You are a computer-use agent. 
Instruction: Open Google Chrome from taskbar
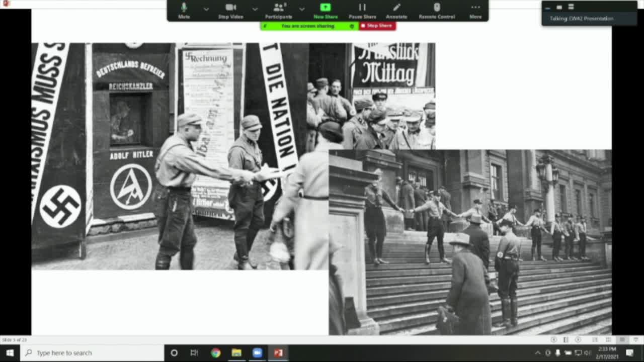(x=215, y=352)
